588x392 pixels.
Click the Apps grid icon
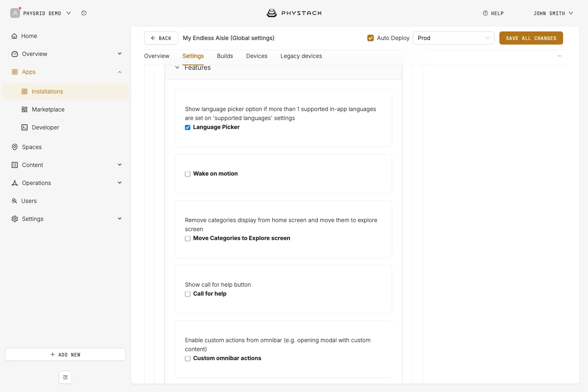pyautogui.click(x=15, y=72)
